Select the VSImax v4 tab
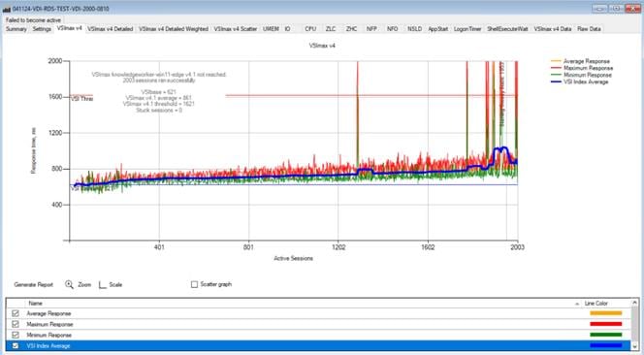This screenshot has width=644, height=355. (x=70, y=28)
